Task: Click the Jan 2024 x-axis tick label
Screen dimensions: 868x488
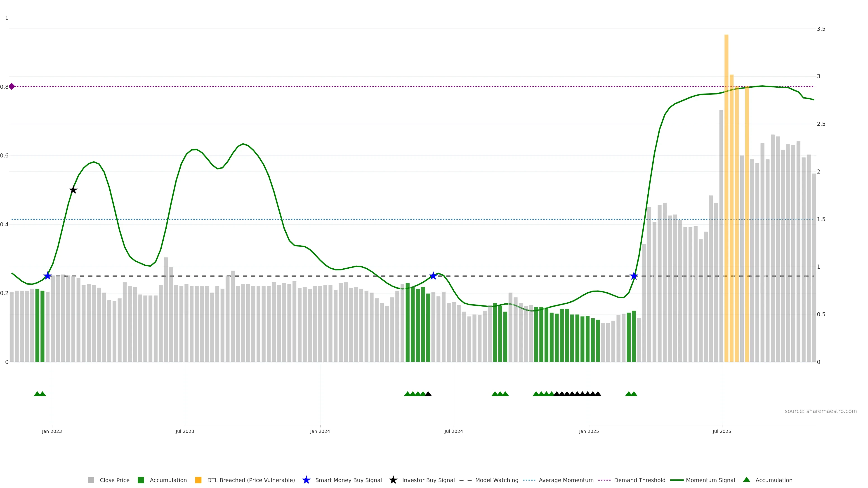Action: click(x=320, y=432)
